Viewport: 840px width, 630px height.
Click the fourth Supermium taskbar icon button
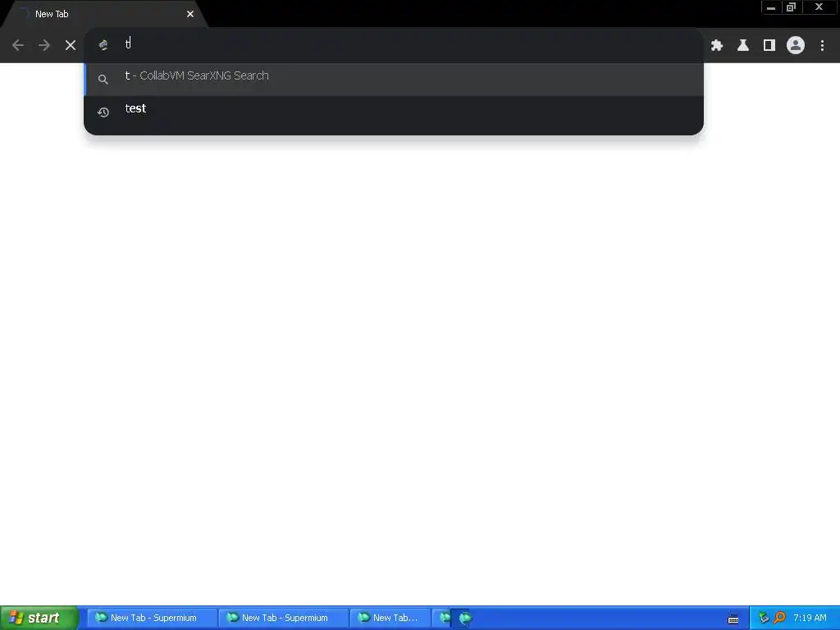click(442, 619)
